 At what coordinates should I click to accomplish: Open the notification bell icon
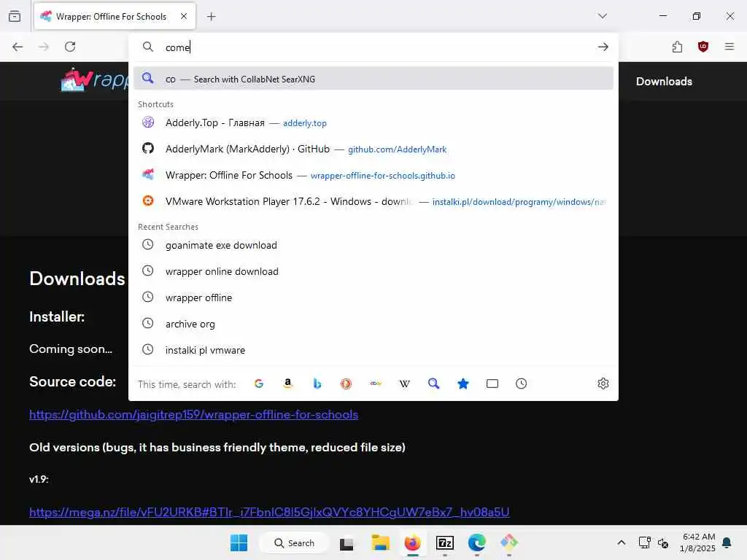[x=727, y=542]
